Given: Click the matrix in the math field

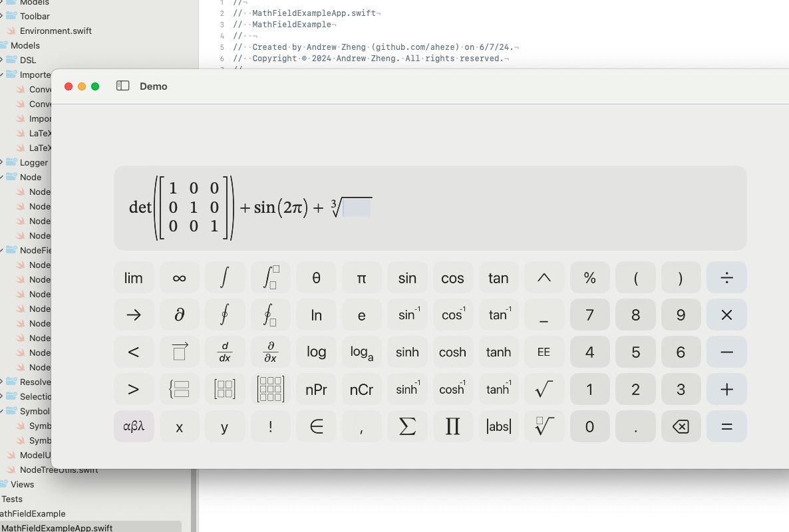Looking at the screenshot, I should coord(194,207).
